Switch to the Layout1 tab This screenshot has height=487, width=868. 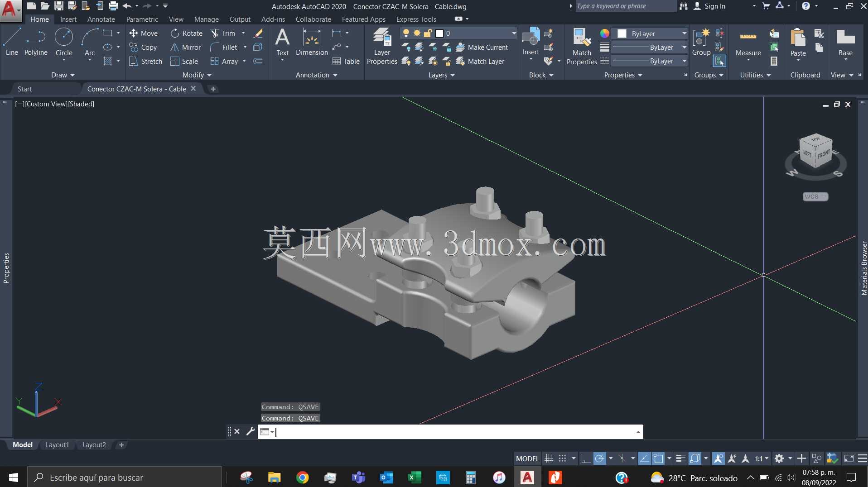point(58,445)
